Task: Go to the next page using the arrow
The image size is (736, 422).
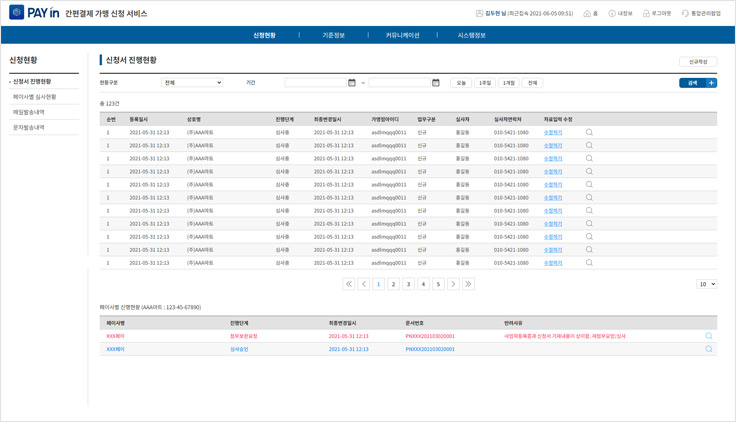Action: (x=453, y=284)
